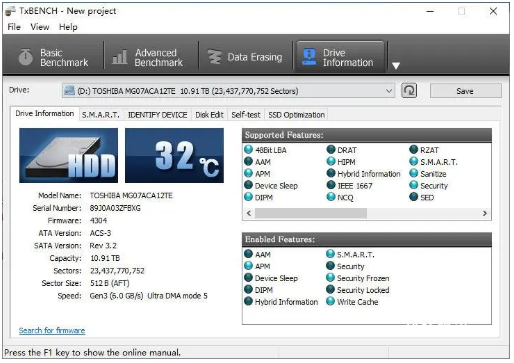Click the Drive Information drive icon

[x=309, y=57]
